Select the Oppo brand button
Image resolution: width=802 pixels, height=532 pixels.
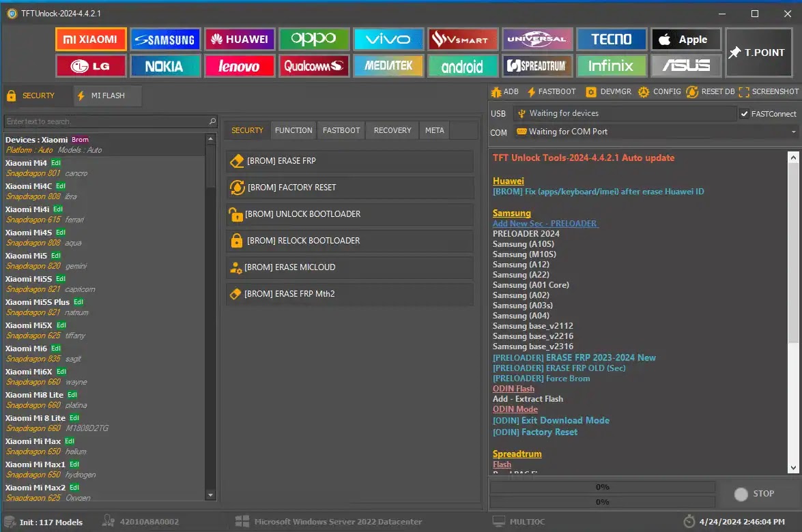tap(313, 40)
